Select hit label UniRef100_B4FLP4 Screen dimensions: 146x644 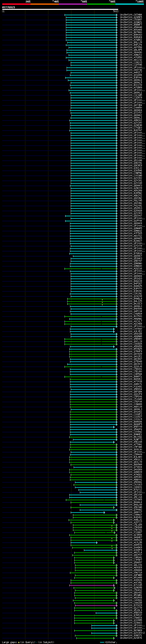click(x=131, y=45)
